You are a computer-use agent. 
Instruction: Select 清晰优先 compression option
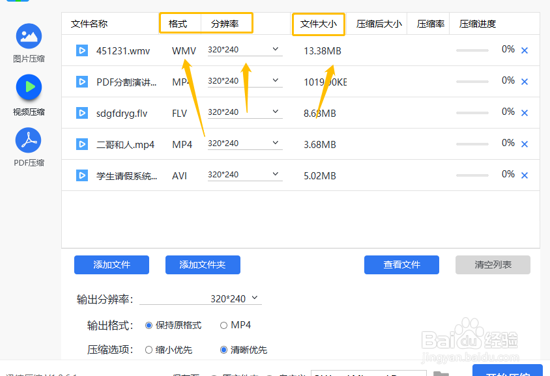coord(223,350)
